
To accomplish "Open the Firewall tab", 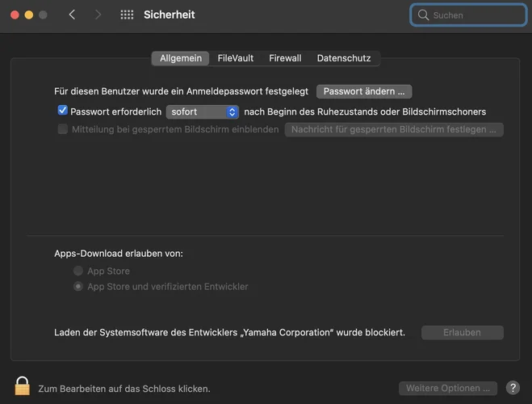I will point(285,58).
